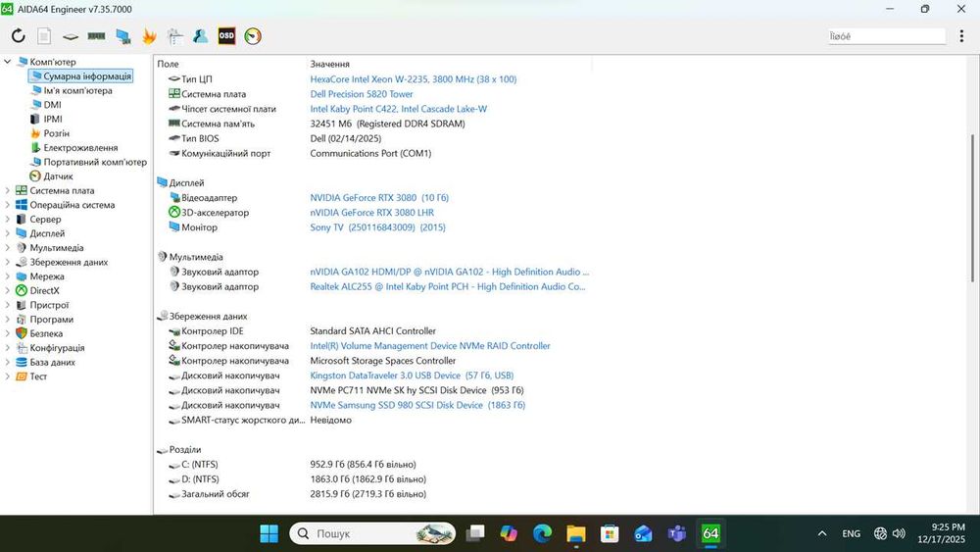Click the user profile toolbar icon
The image size is (980, 552).
coord(201,36)
